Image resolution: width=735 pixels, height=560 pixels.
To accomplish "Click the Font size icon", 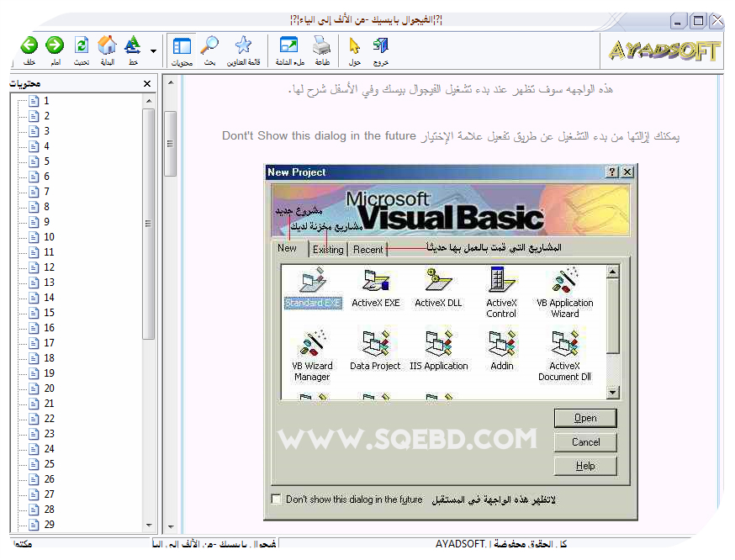I will (x=132, y=46).
